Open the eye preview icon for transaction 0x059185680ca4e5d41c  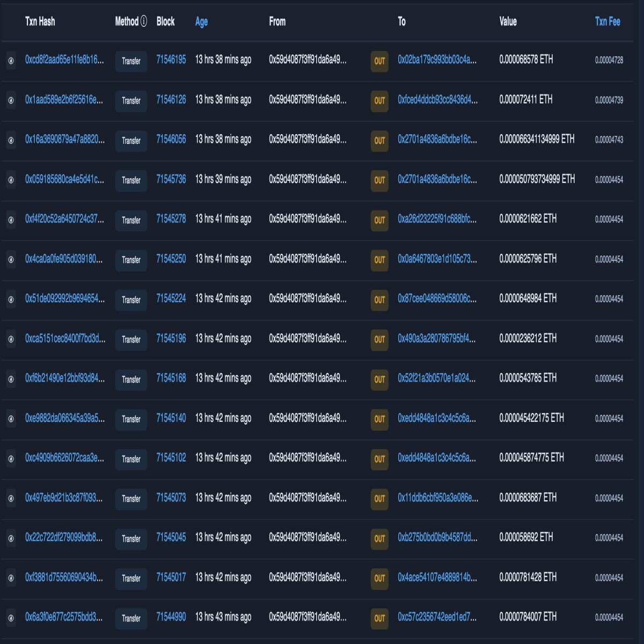click(11, 180)
